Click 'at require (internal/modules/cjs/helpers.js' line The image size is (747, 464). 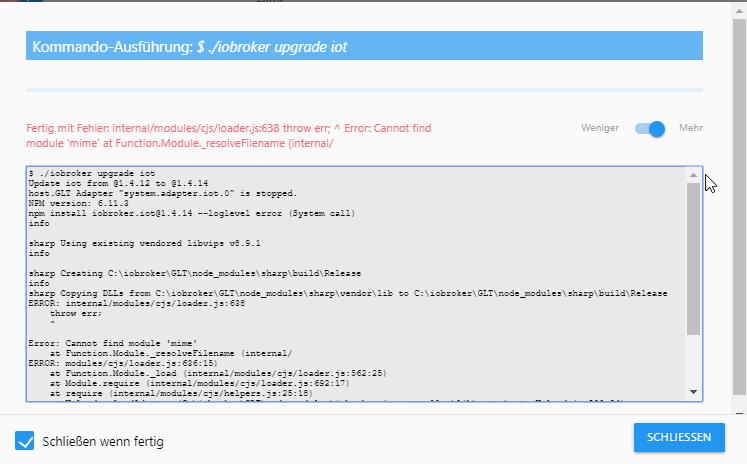[x=181, y=393]
